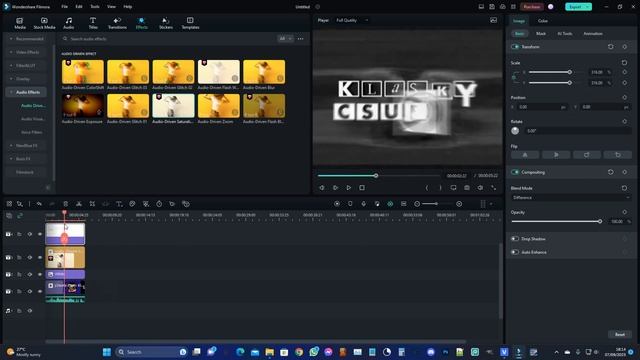Expand the Boris FX category
Image resolution: width=640 pixels, height=360 pixels.
pyautogui.click(x=27, y=159)
